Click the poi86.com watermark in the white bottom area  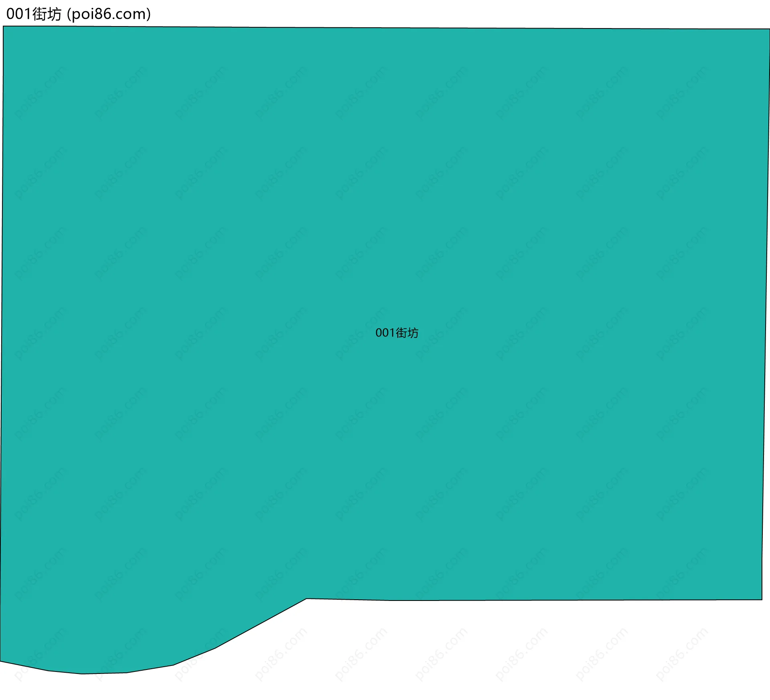coord(441,654)
